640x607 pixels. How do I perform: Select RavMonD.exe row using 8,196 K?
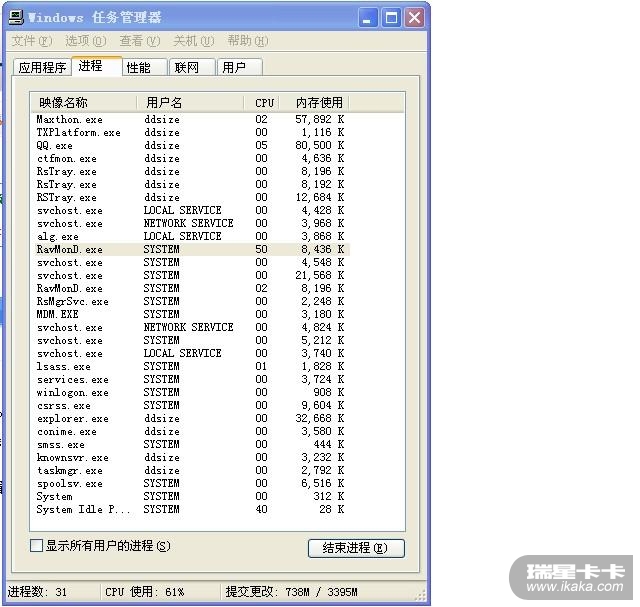[193, 288]
